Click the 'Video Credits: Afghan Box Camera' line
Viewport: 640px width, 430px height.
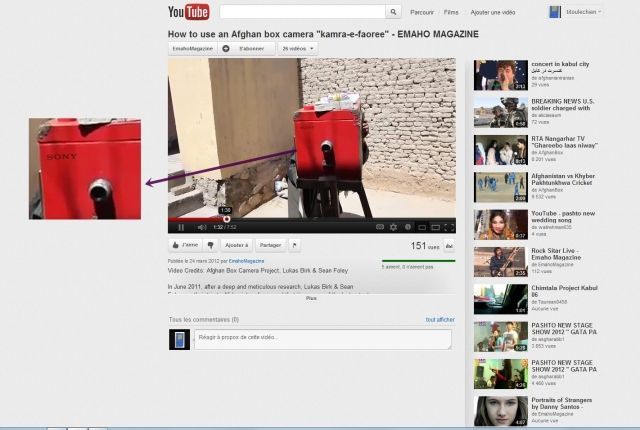[258, 270]
